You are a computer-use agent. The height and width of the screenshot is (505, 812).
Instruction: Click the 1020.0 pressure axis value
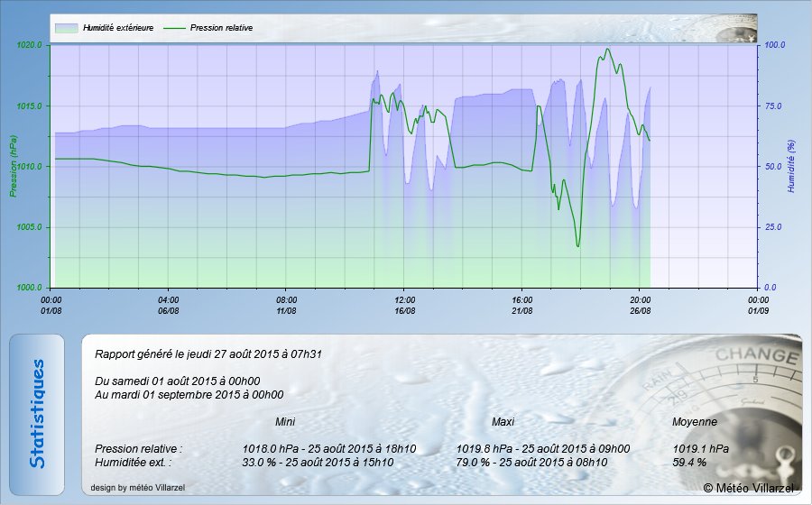click(x=29, y=45)
